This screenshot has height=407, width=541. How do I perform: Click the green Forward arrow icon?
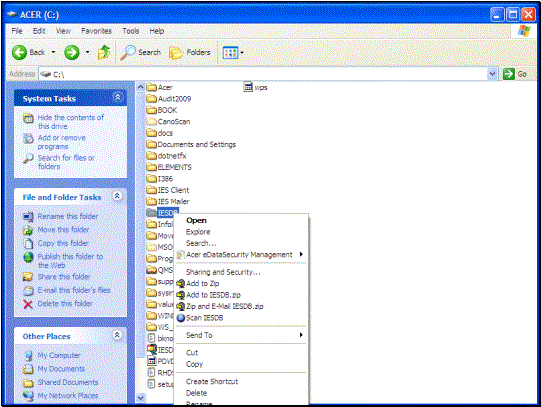(72, 53)
